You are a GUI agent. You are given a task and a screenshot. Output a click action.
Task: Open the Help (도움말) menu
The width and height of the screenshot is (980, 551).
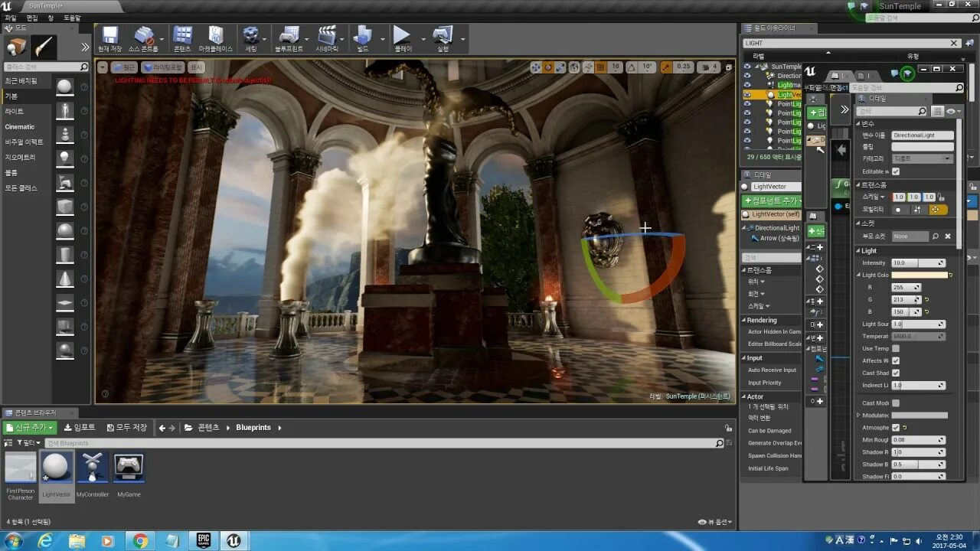pyautogui.click(x=71, y=18)
